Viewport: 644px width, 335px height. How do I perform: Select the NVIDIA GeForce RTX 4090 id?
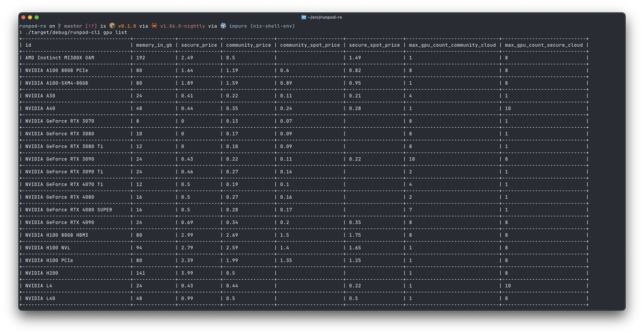pos(60,222)
